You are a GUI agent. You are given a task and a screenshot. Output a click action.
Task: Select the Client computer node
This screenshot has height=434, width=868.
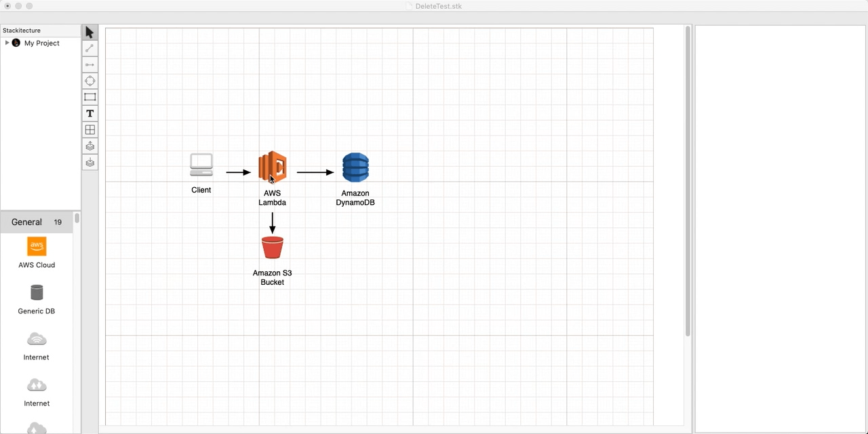click(201, 165)
